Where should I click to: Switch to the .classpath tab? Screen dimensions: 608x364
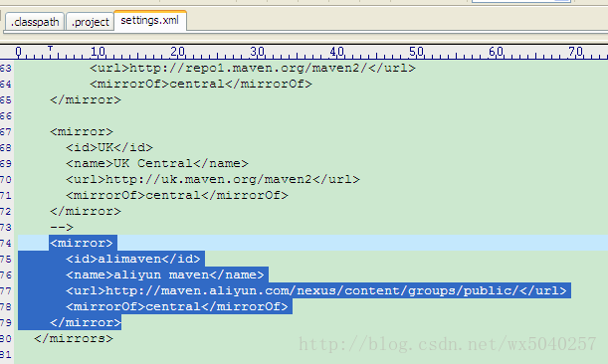pyautogui.click(x=35, y=22)
